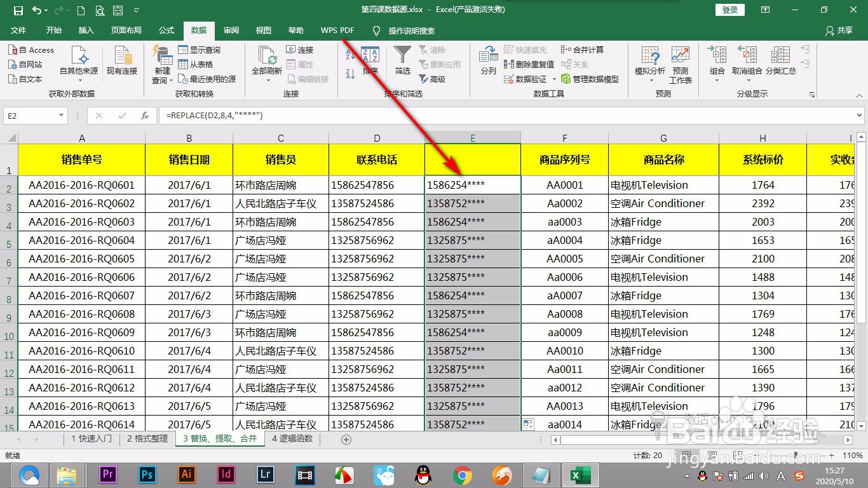Click the Sign in (登录) button

[x=730, y=10]
